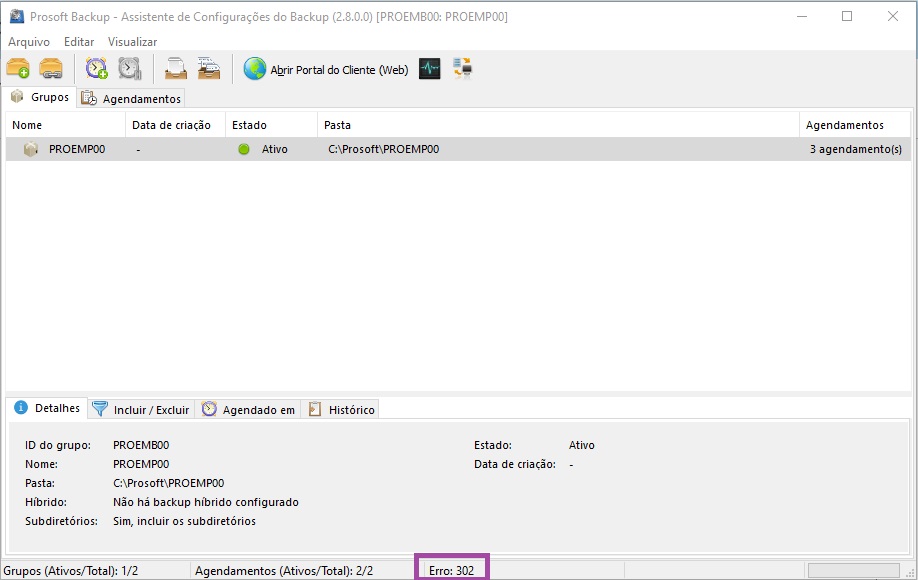
Task: Click the Pasta value in details panel
Action: coord(169,483)
